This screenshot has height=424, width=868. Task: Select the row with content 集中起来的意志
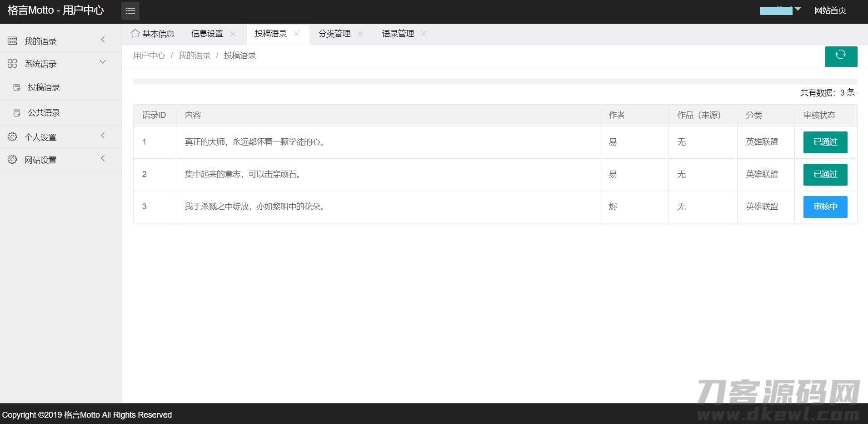pyautogui.click(x=243, y=175)
